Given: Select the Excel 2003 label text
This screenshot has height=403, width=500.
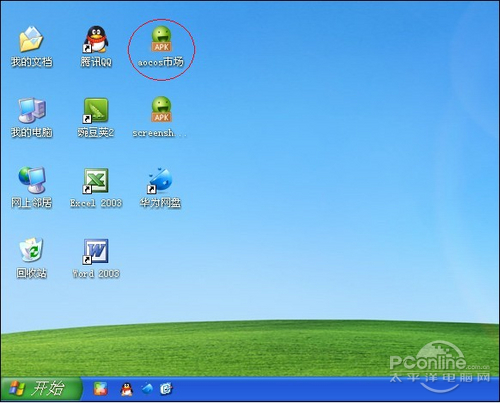Looking at the screenshot, I should pyautogui.click(x=96, y=203).
